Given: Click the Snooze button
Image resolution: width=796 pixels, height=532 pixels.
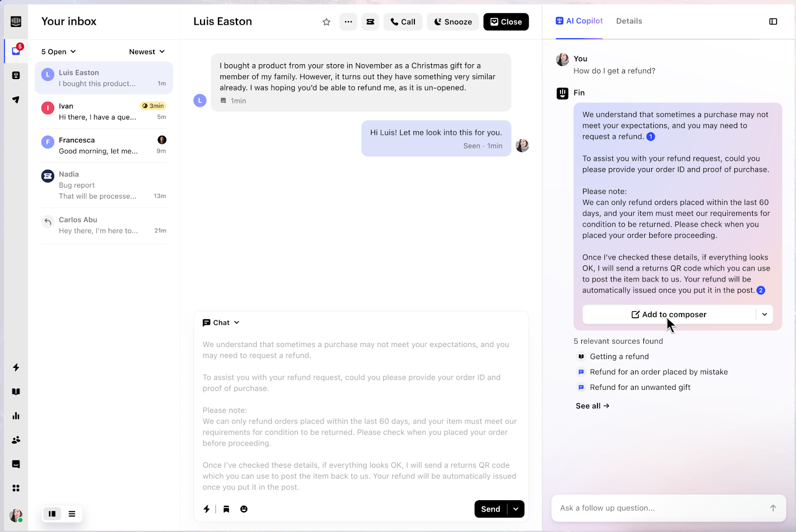Looking at the screenshot, I should click(453, 22).
